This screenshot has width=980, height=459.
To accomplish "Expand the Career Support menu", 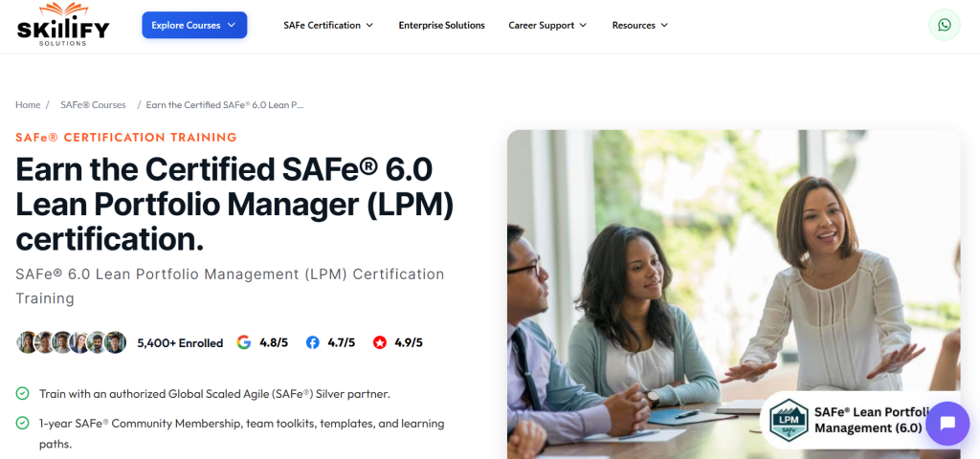I will point(547,25).
